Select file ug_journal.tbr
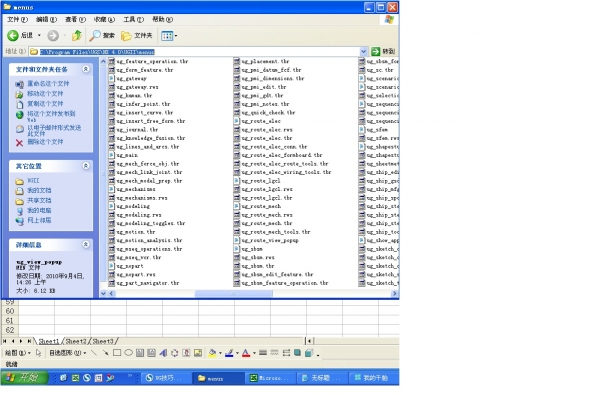The height and width of the screenshot is (395, 600). (x=137, y=129)
